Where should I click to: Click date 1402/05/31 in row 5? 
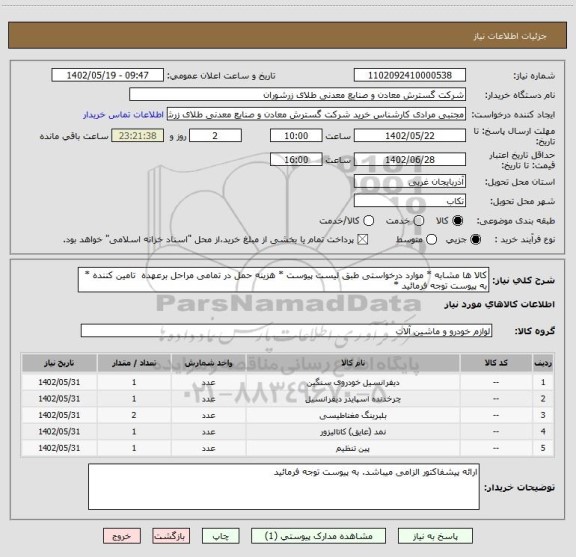tap(59, 448)
